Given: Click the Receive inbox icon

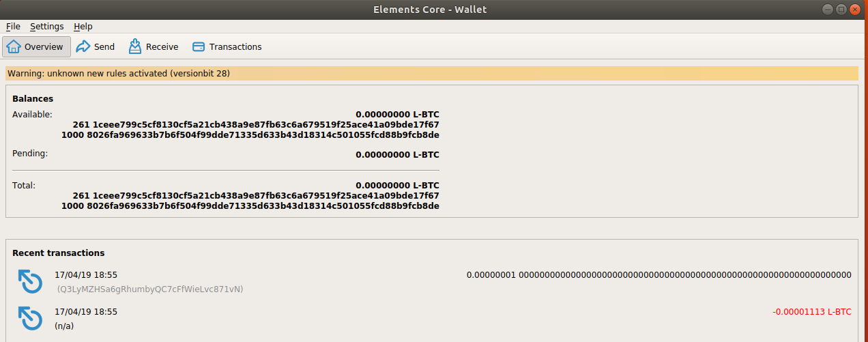Looking at the screenshot, I should click(x=135, y=47).
